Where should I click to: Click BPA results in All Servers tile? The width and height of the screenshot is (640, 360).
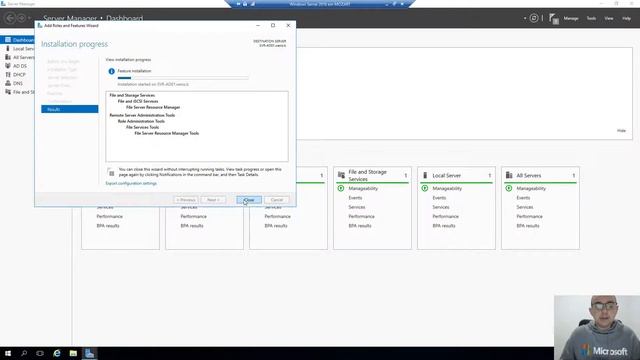pyautogui.click(x=528, y=226)
